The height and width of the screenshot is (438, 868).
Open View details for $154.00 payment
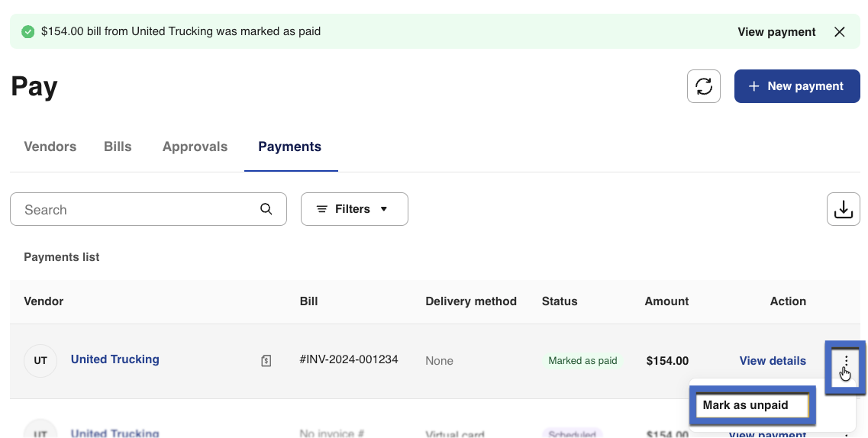coord(772,361)
